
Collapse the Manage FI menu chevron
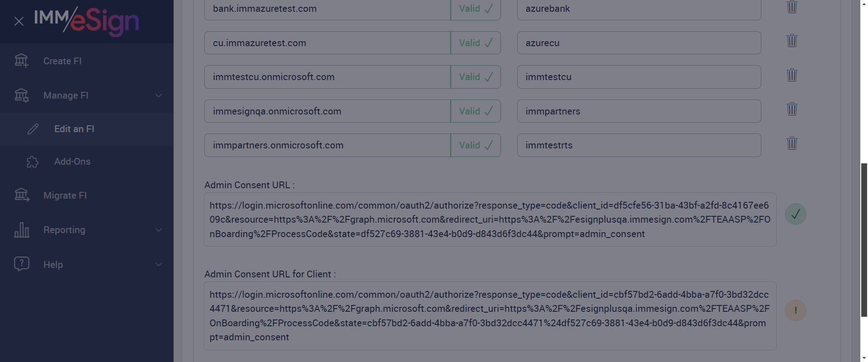pyautogui.click(x=159, y=95)
